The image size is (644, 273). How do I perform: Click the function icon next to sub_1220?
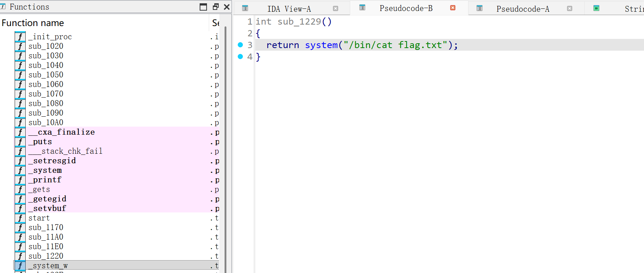click(x=20, y=256)
